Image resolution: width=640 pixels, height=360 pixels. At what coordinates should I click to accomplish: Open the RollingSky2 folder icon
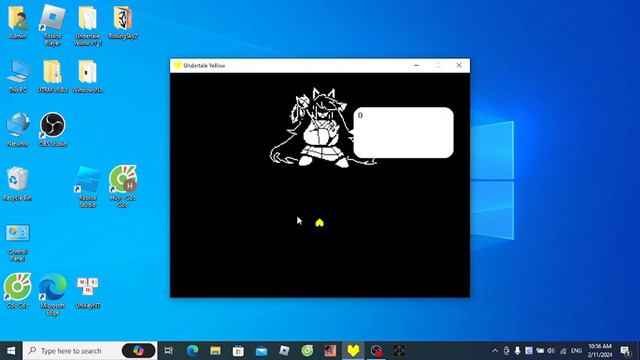pos(123,22)
